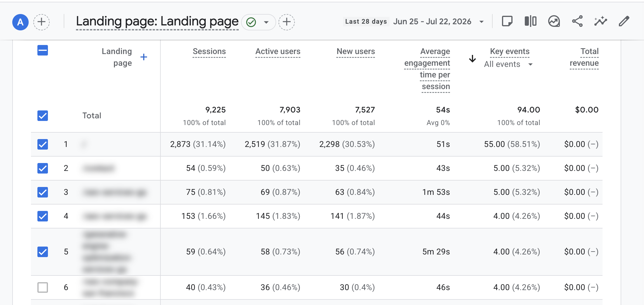Click the sort descending arrow by Key events
The width and height of the screenshot is (644, 305).
pos(472,58)
